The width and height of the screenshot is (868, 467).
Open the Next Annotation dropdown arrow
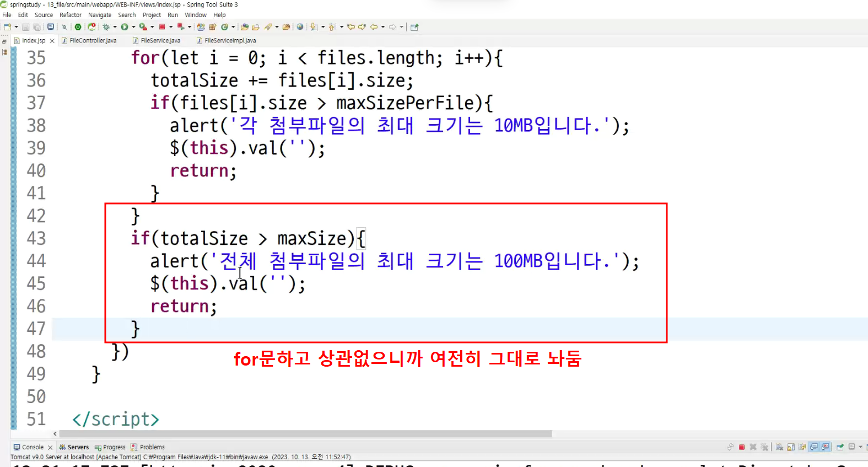(323, 27)
